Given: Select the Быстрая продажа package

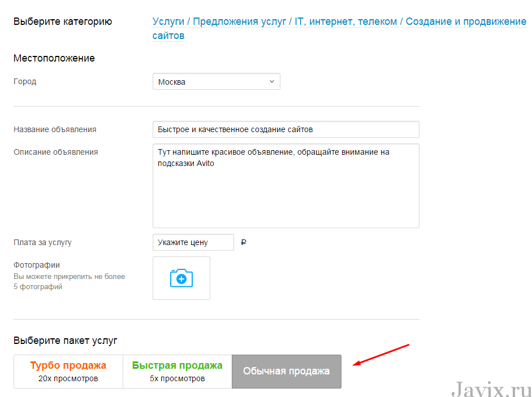Looking at the screenshot, I should 178,372.
